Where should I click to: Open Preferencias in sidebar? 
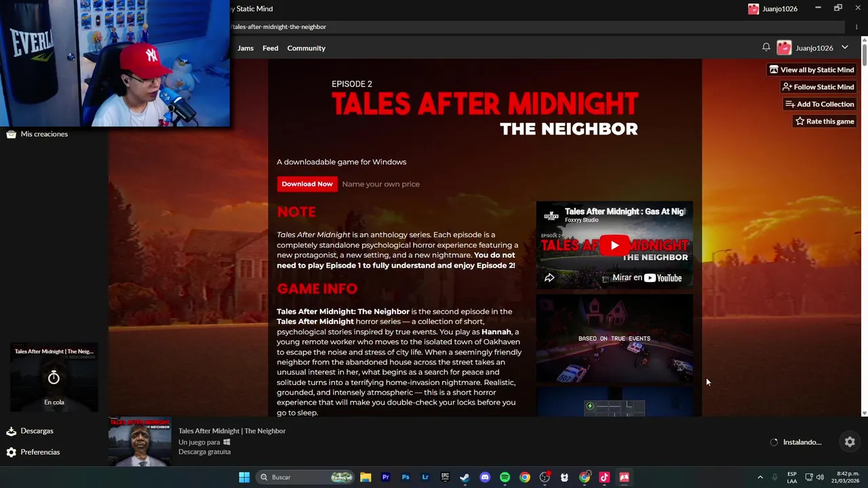tap(40, 452)
